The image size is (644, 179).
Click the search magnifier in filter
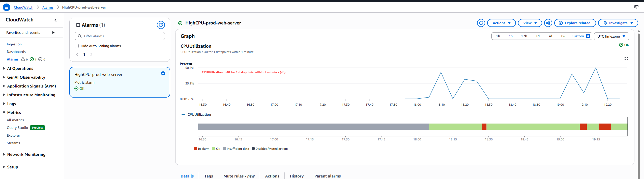[x=80, y=36]
